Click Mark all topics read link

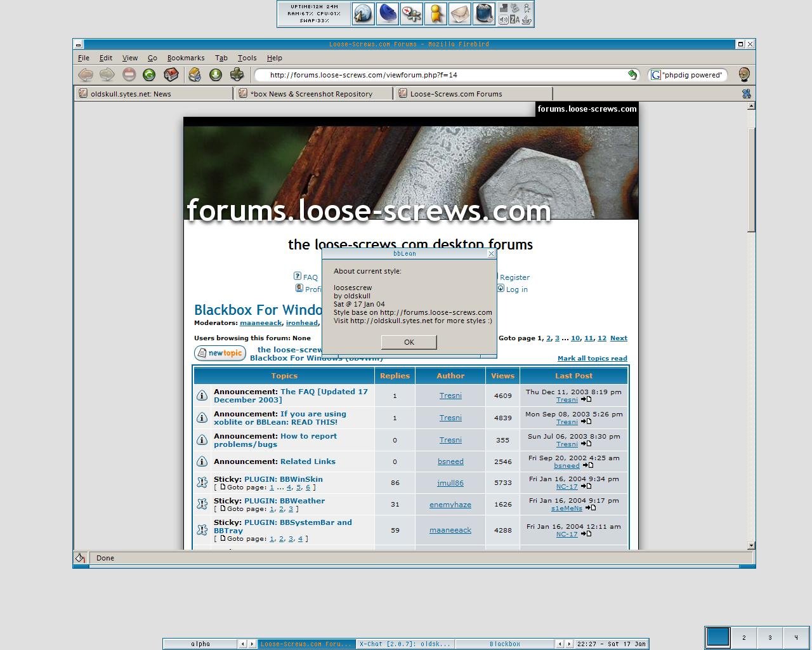click(593, 359)
